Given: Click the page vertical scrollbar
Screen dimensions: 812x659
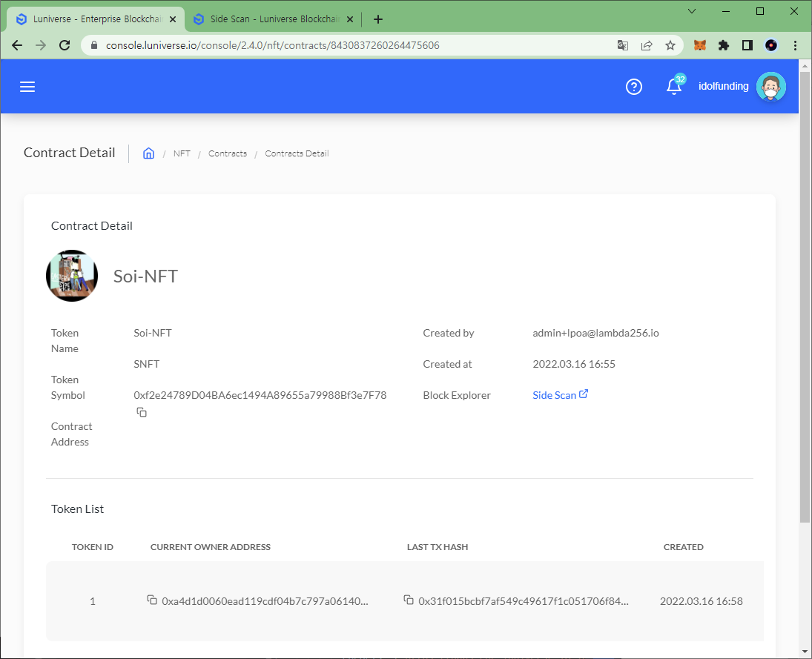Looking at the screenshot, I should click(805, 297).
